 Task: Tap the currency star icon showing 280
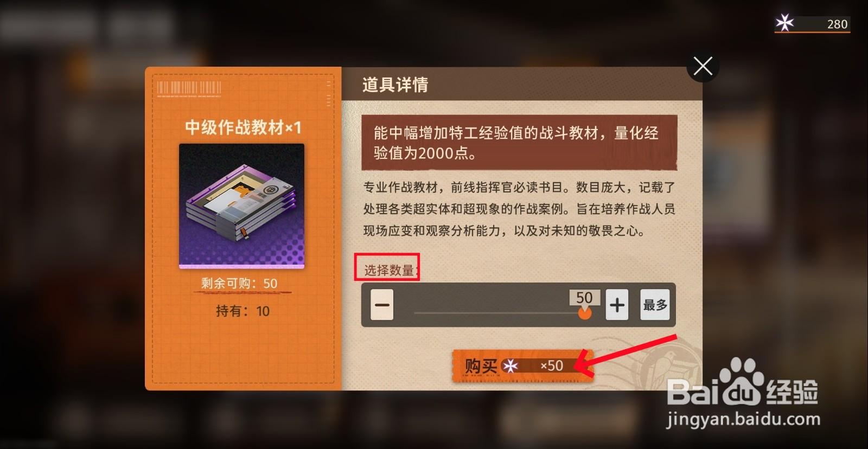[784, 23]
